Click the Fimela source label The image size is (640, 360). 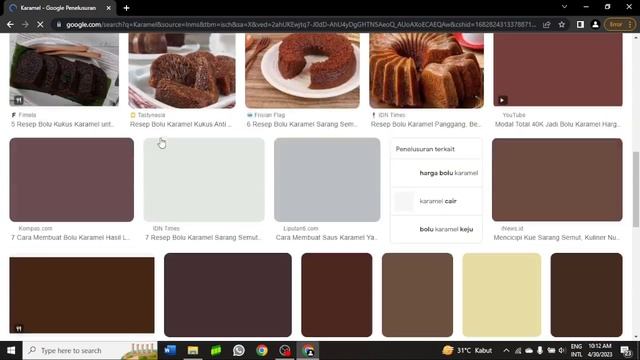coord(27,115)
